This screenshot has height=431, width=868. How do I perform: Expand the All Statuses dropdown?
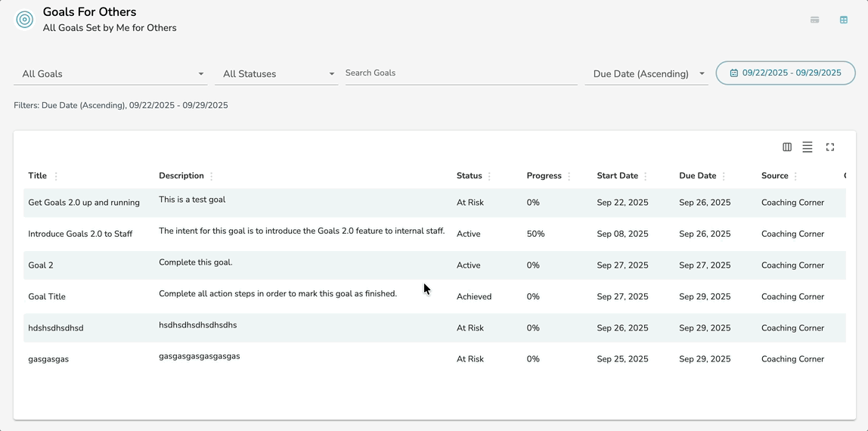277,74
